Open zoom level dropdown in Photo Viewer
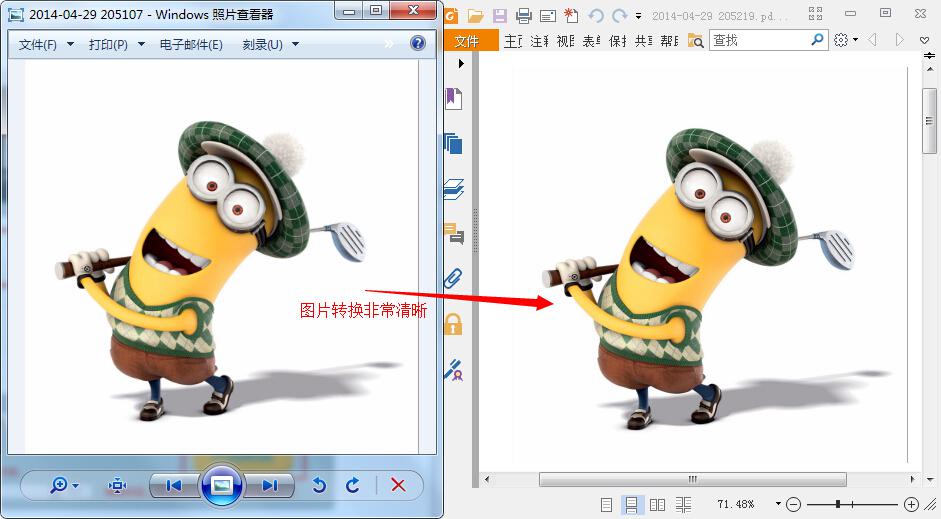This screenshot has width=941, height=519. pos(76,485)
